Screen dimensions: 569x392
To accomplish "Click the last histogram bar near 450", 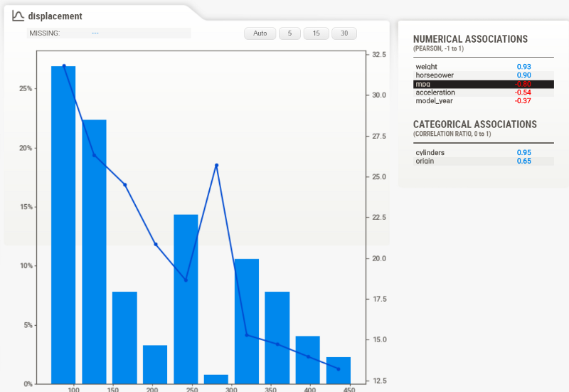I will 339,371.
